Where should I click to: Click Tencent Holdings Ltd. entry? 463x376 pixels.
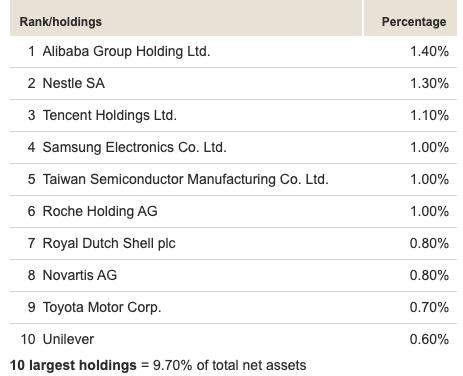233,115
